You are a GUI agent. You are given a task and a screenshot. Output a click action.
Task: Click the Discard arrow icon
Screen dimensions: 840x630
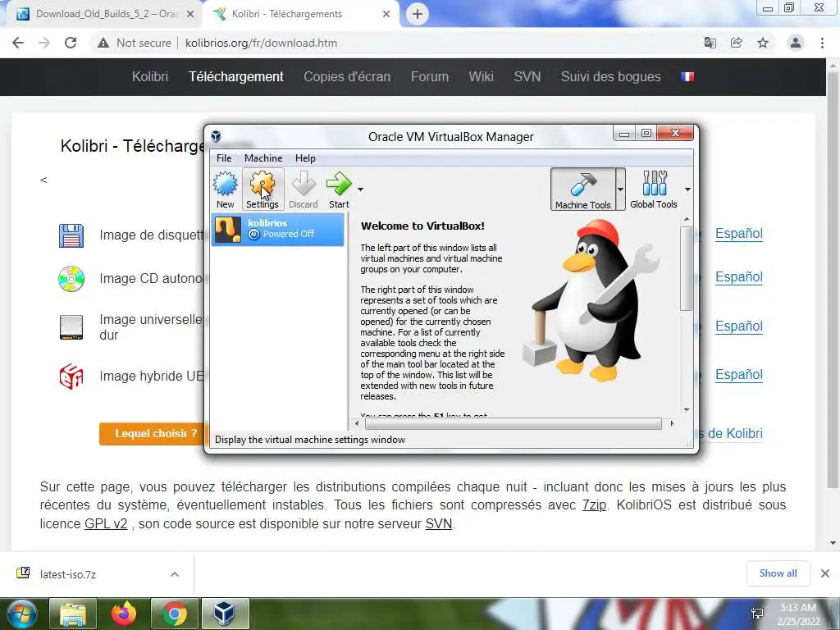(x=304, y=184)
